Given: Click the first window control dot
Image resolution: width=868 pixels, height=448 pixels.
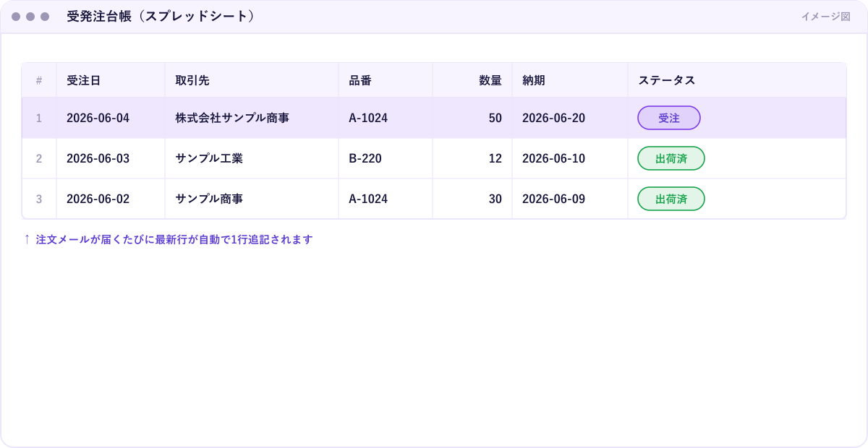Looking at the screenshot, I should 16,17.
